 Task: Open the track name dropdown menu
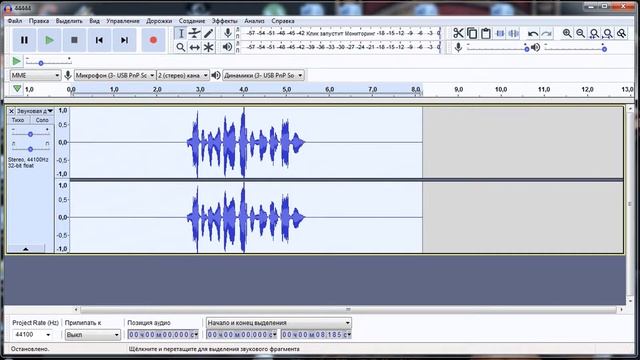35,111
